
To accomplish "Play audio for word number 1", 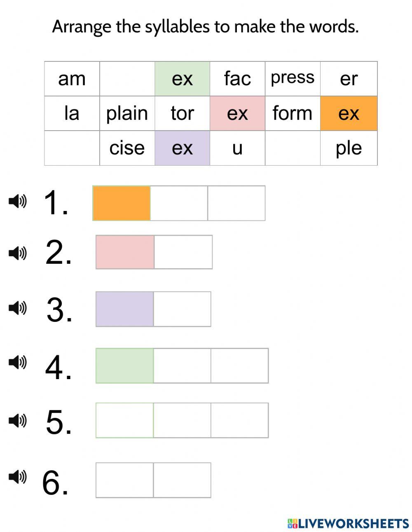I will click(x=17, y=201).
